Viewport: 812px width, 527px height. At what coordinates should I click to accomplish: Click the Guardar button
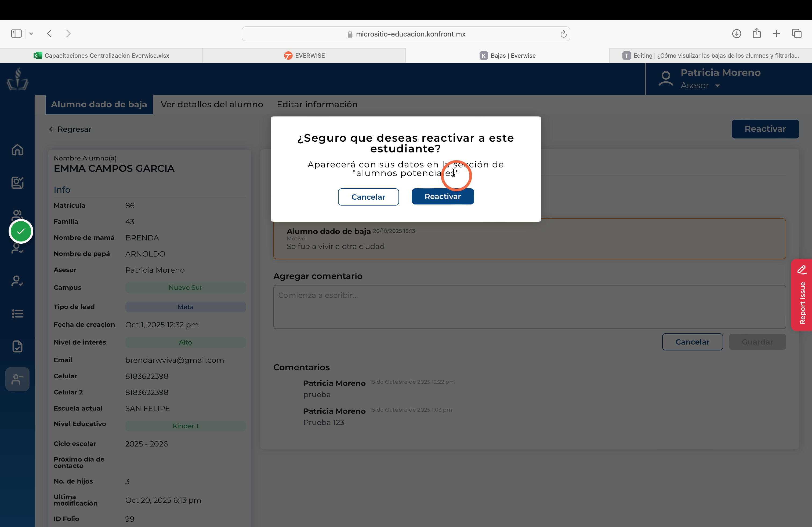click(757, 342)
